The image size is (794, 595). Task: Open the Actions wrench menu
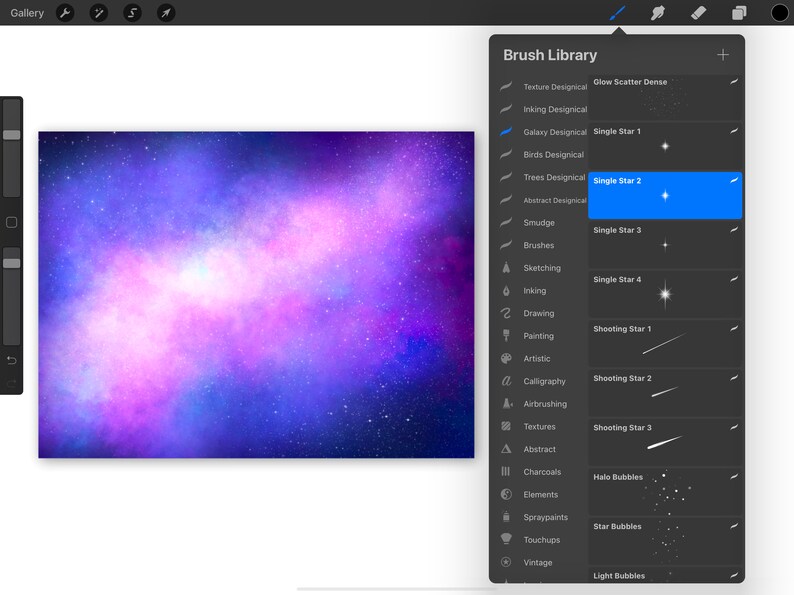click(x=65, y=13)
